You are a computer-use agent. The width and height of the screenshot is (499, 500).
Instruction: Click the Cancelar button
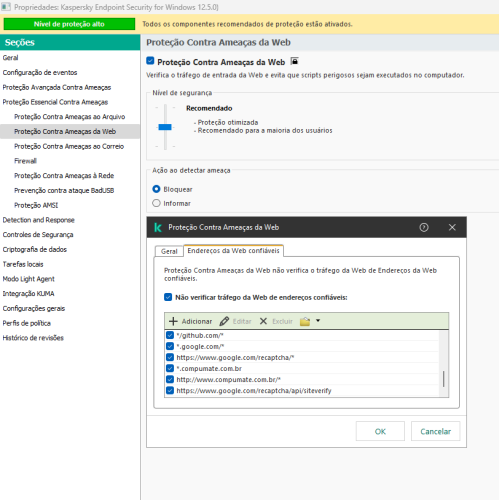[x=435, y=431]
